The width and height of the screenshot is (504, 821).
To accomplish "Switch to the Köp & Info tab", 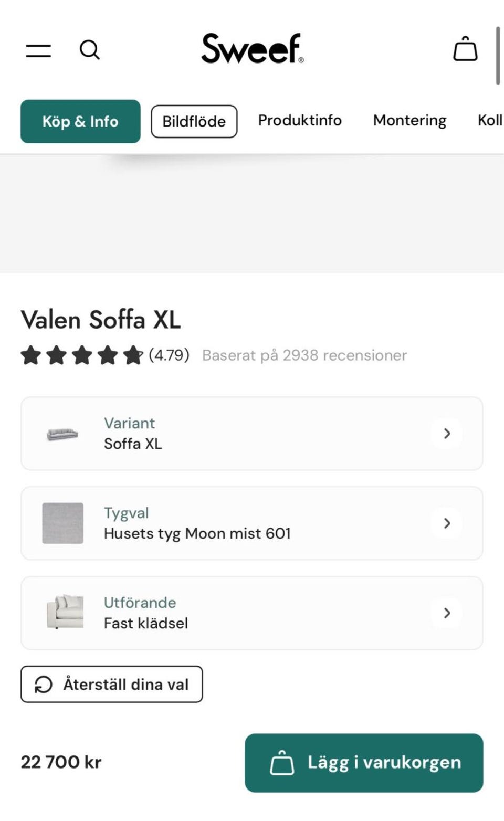I will (80, 121).
